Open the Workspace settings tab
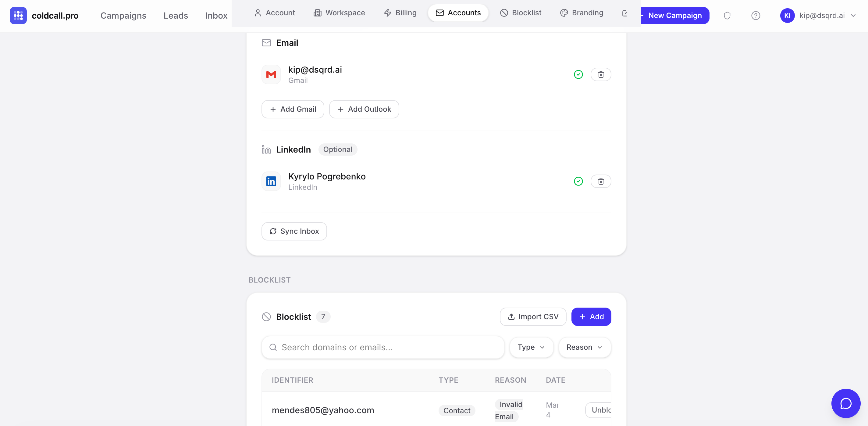 339,13
